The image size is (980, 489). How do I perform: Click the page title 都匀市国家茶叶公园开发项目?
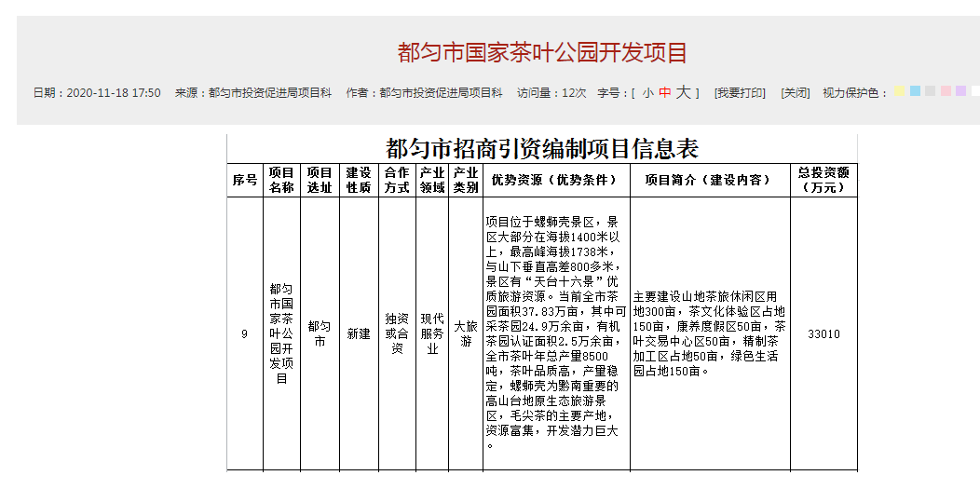click(542, 52)
